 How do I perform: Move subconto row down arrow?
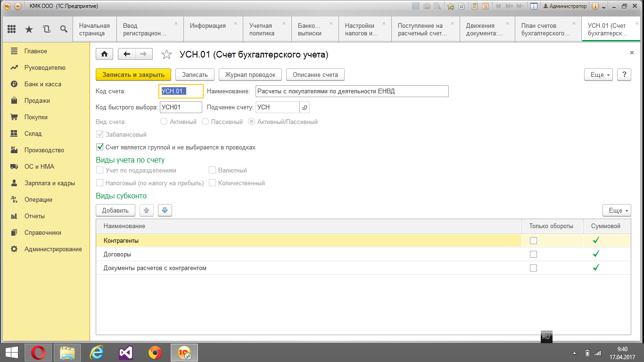[165, 210]
